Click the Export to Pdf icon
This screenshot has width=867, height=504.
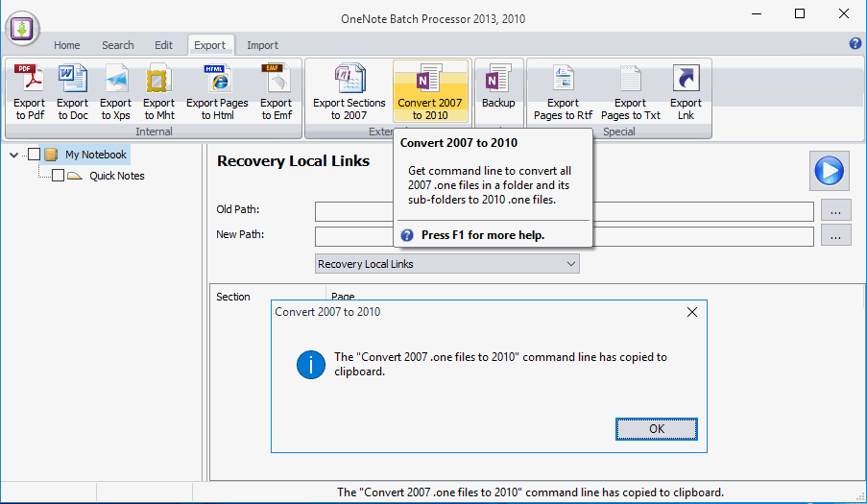[x=30, y=92]
